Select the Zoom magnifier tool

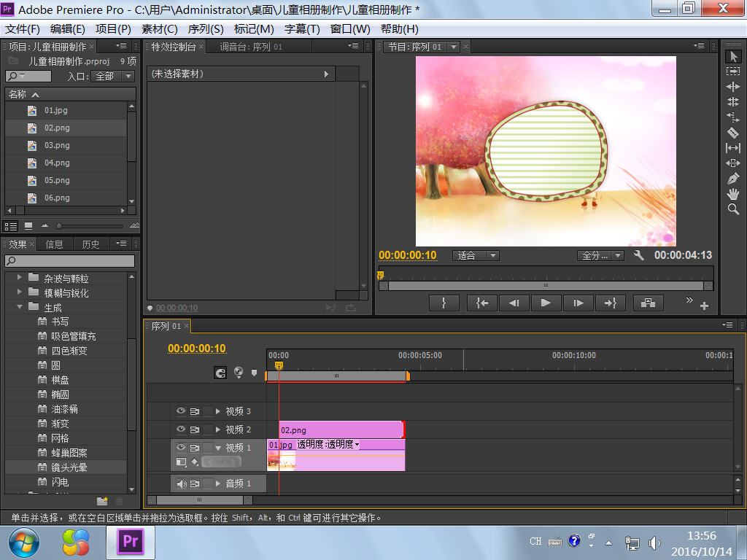732,209
